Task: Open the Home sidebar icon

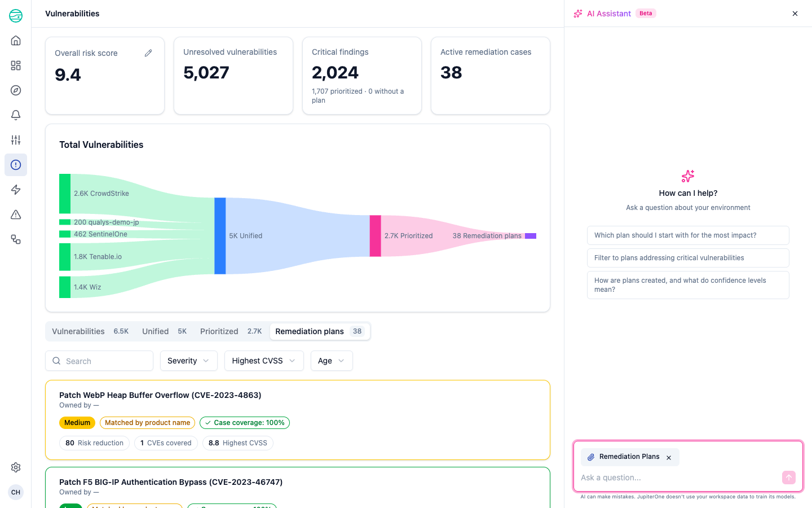Action: click(x=16, y=41)
